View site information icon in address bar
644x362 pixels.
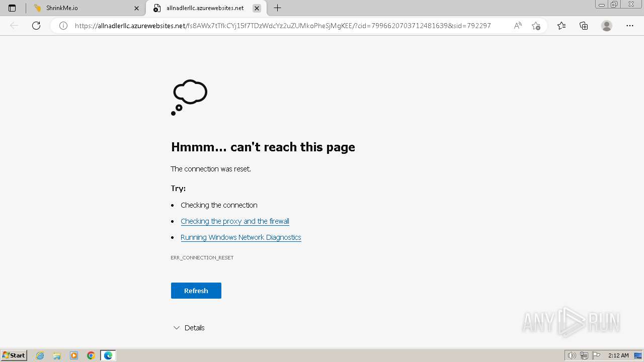[x=63, y=26]
